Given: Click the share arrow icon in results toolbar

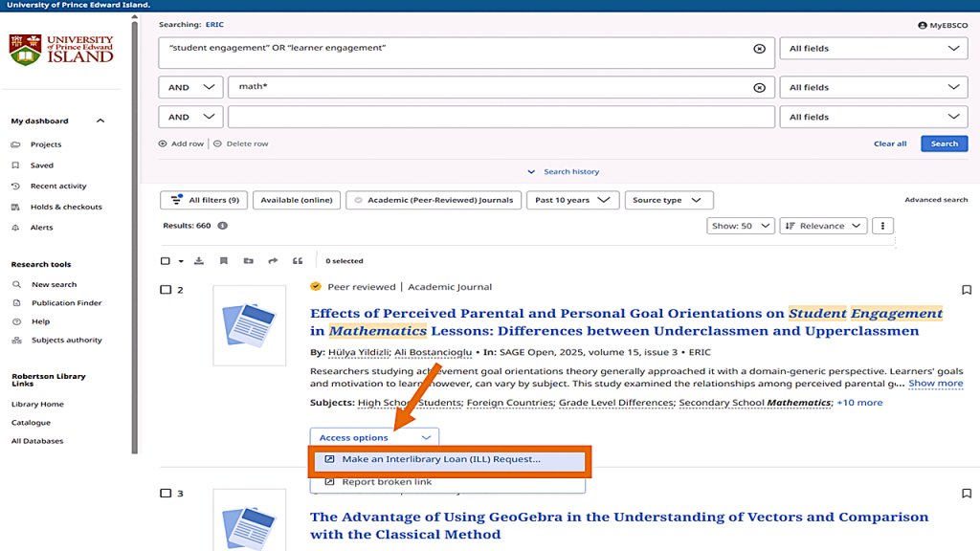Looking at the screenshot, I should coord(273,261).
